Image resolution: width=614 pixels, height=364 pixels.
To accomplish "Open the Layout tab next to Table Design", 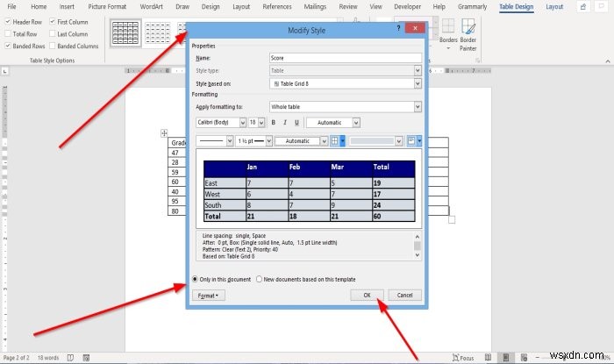I will pos(554,7).
